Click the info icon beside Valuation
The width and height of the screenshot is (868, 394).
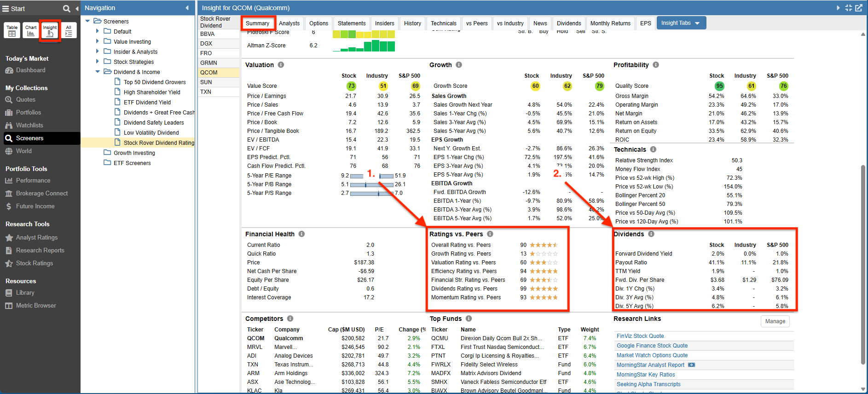pyautogui.click(x=281, y=65)
